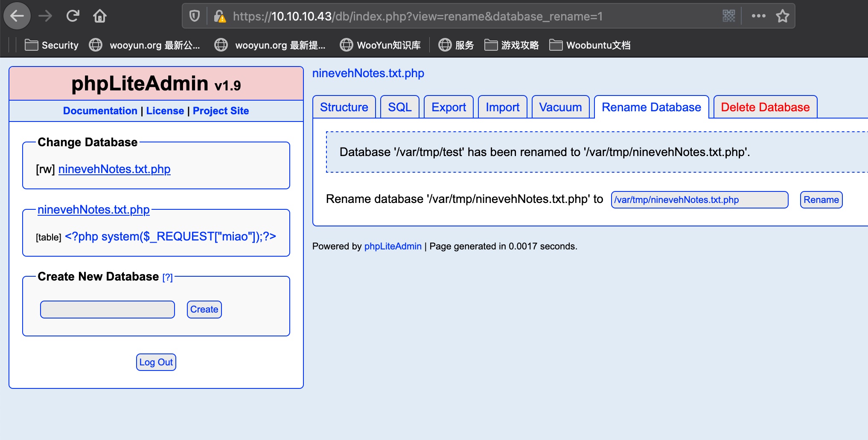Open the Security bookmarks folder
868x440 pixels.
tap(52, 45)
